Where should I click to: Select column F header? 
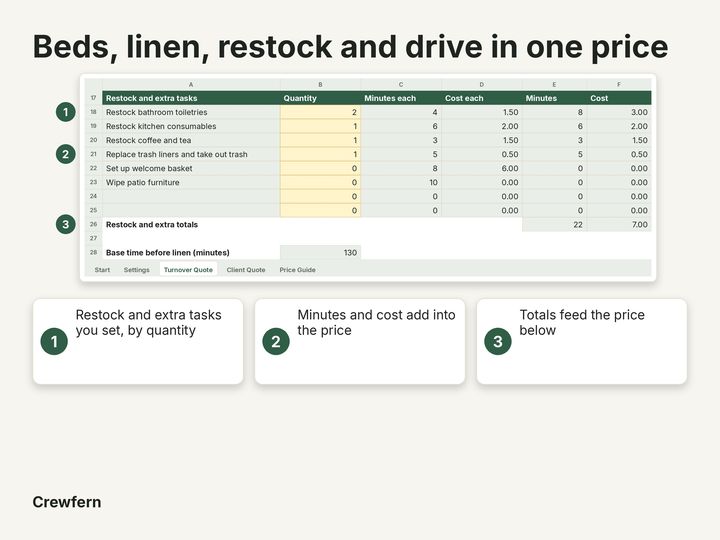(619, 84)
